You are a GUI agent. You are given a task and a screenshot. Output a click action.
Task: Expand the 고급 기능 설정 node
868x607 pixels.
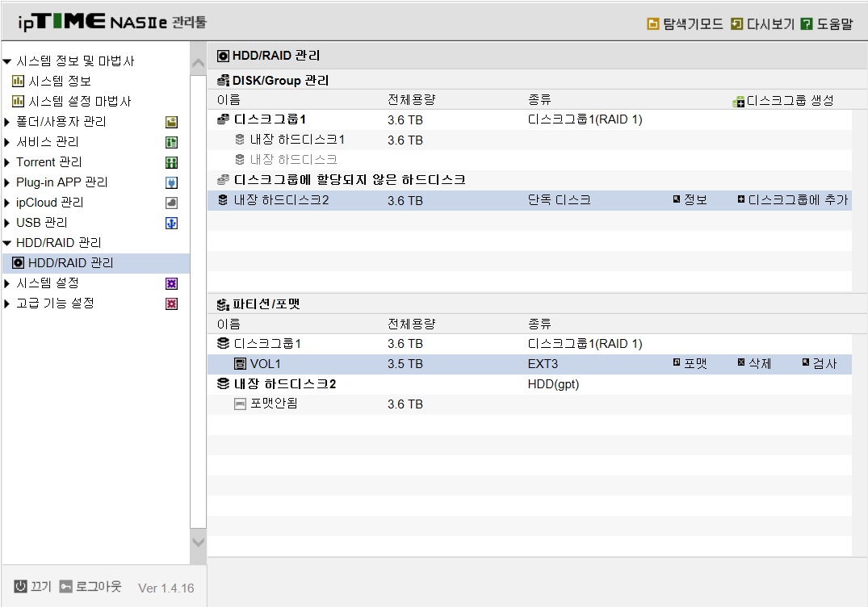click(6, 303)
